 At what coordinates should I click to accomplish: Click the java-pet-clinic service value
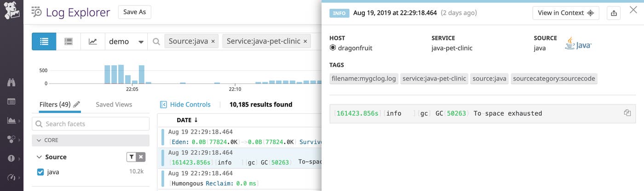pyautogui.click(x=452, y=48)
